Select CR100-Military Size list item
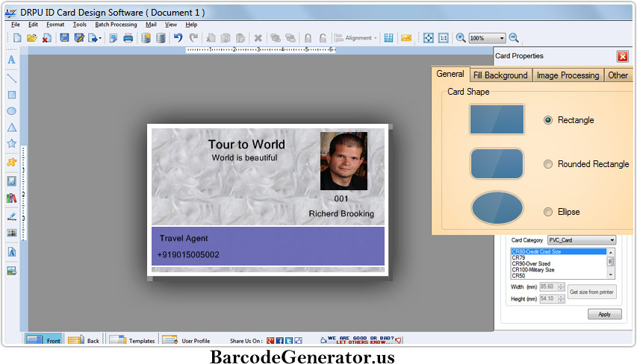 [559, 270]
